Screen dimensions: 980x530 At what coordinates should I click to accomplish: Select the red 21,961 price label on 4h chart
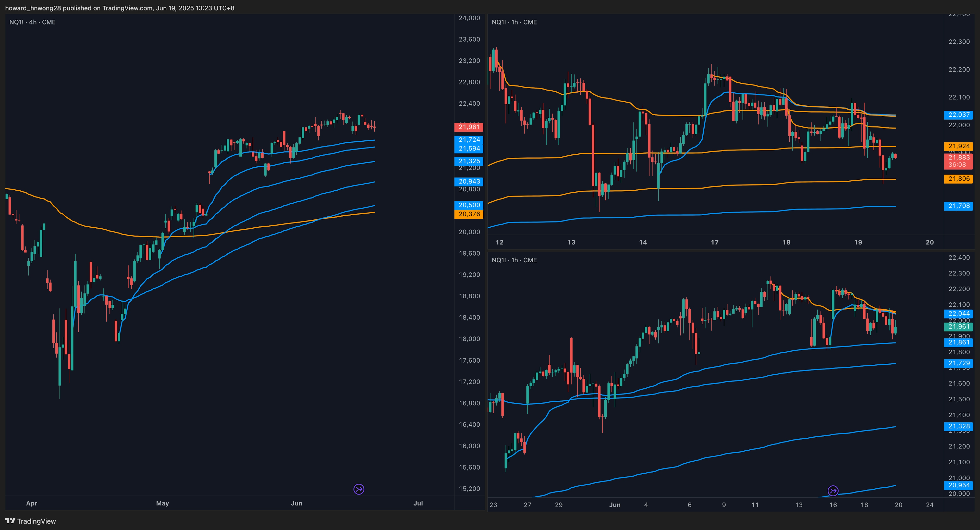(x=469, y=127)
